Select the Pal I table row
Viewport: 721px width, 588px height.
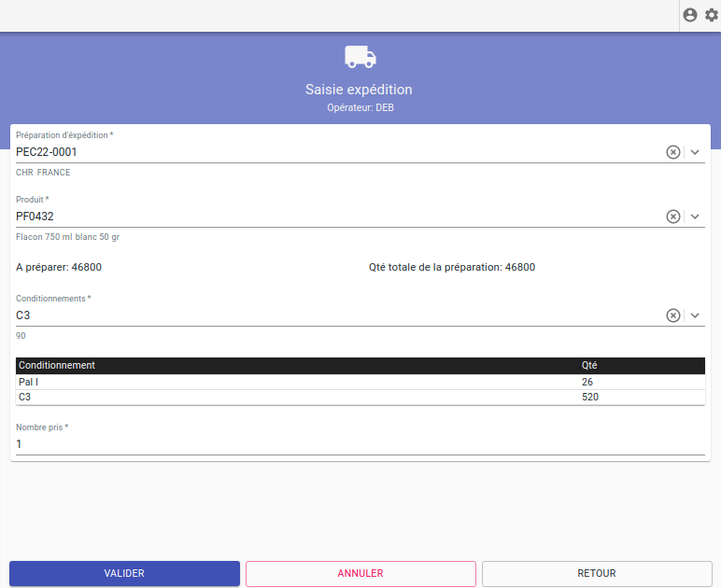(360, 383)
